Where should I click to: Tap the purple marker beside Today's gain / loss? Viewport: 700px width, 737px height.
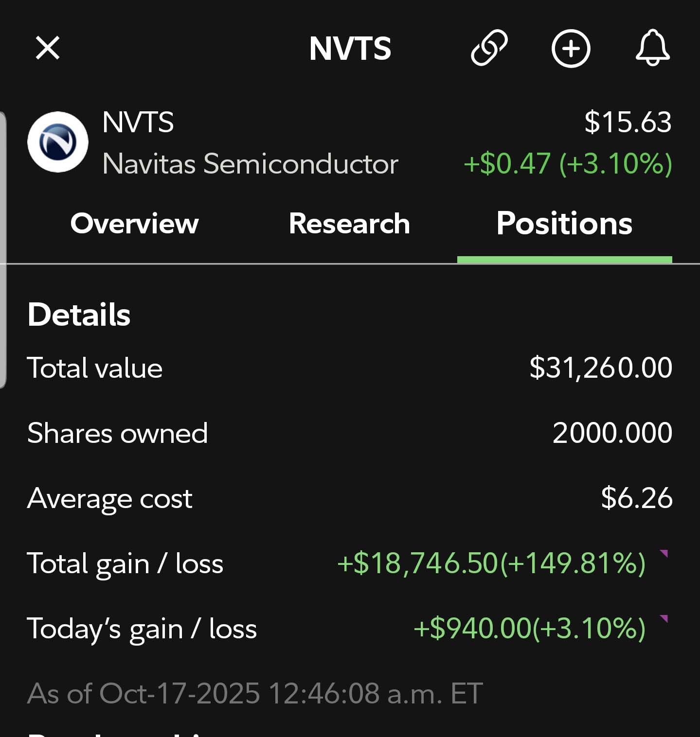tap(664, 619)
